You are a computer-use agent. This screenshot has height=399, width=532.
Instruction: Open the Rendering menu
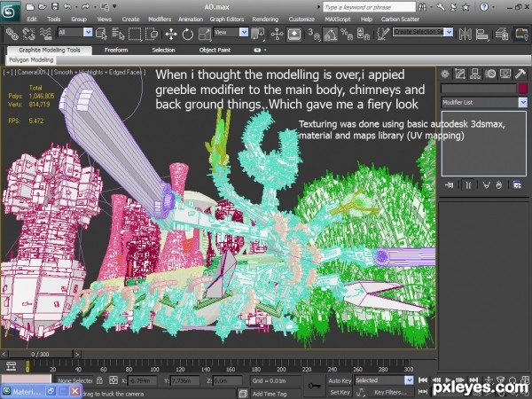[265, 20]
